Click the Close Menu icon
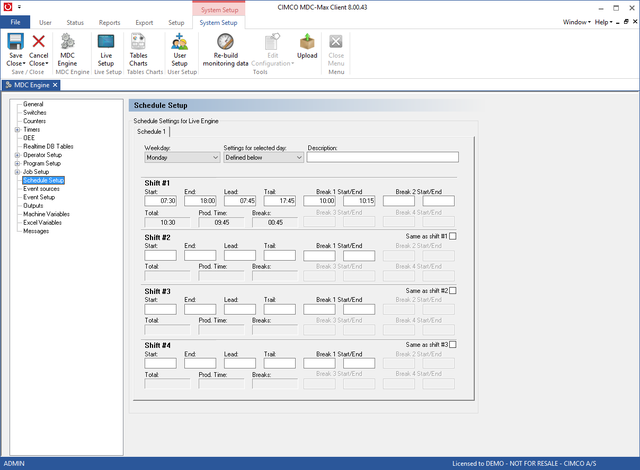The height and width of the screenshot is (470, 640). [336, 42]
